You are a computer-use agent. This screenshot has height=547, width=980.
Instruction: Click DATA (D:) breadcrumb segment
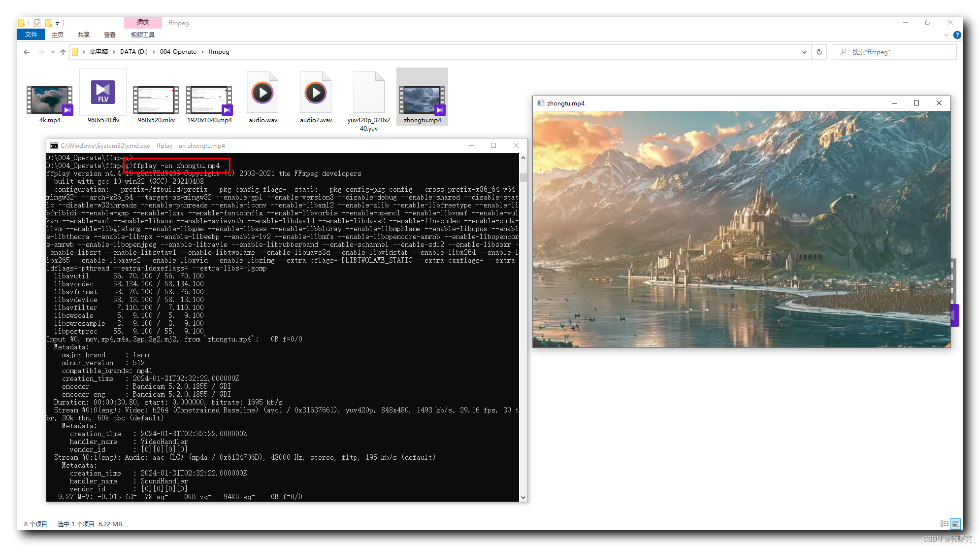pyautogui.click(x=133, y=52)
